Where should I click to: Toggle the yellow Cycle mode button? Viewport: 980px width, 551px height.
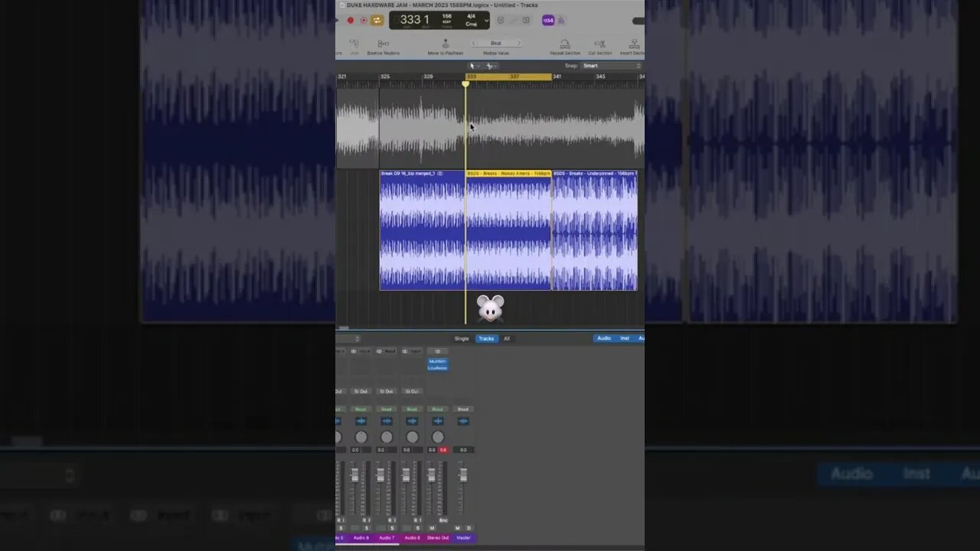[x=377, y=21]
